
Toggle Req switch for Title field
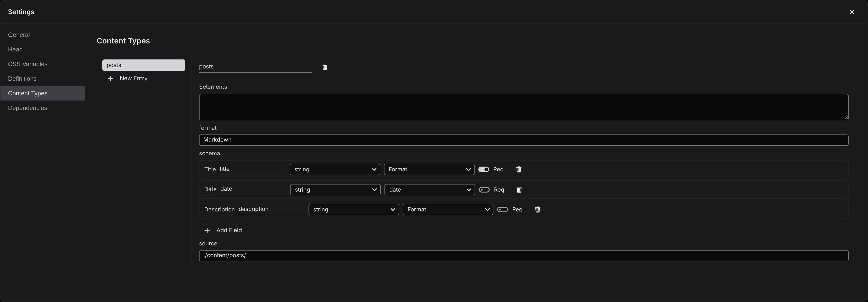coord(484,170)
